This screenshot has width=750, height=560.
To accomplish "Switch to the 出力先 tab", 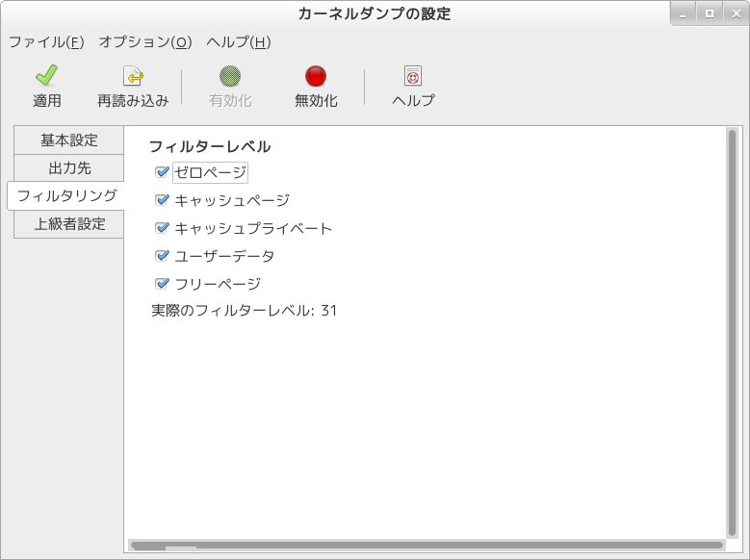I will coord(69,168).
